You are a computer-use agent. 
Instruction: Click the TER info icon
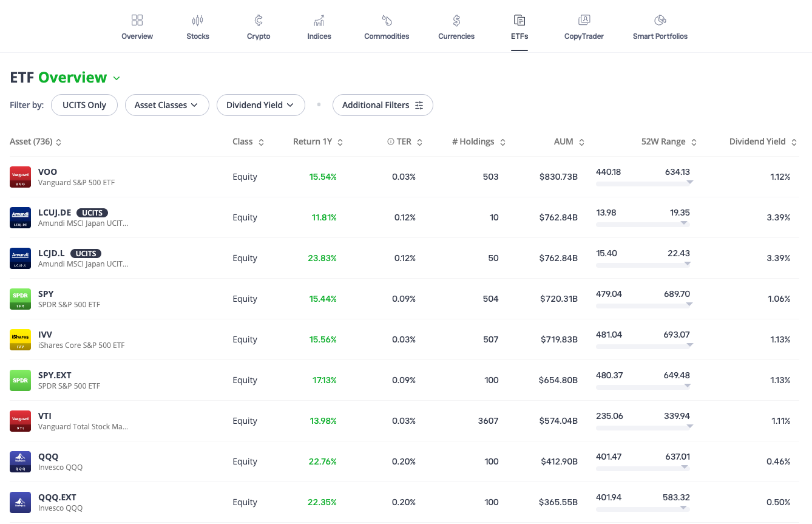[x=390, y=141]
